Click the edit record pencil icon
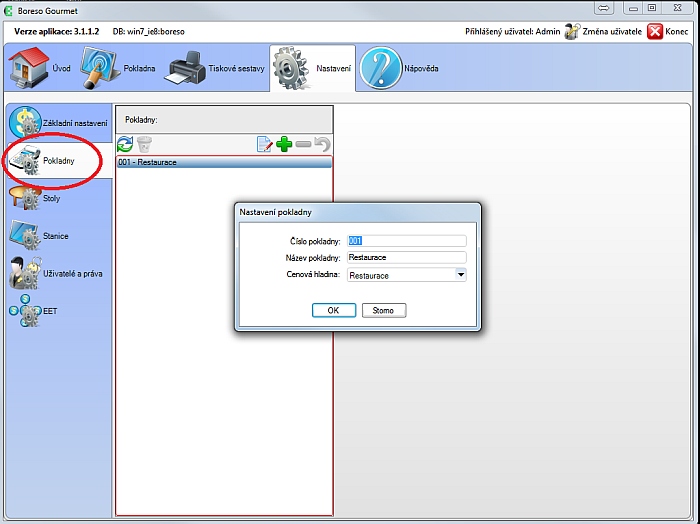The width and height of the screenshot is (700, 524). click(264, 145)
